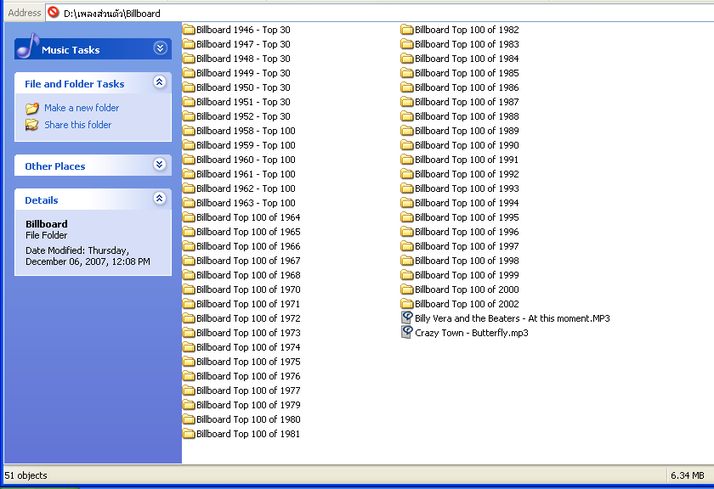Select Billboard 1958 - Top 100 folder icon
The image size is (714, 489).
tap(189, 131)
